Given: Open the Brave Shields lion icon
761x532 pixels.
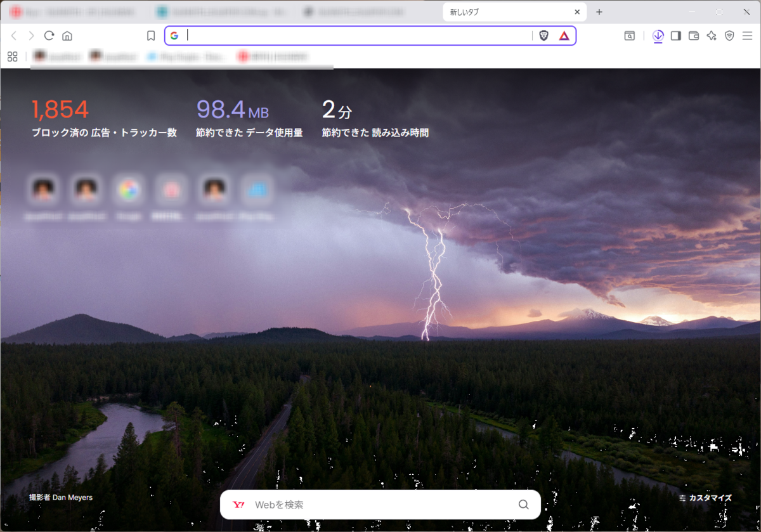Looking at the screenshot, I should pos(544,36).
